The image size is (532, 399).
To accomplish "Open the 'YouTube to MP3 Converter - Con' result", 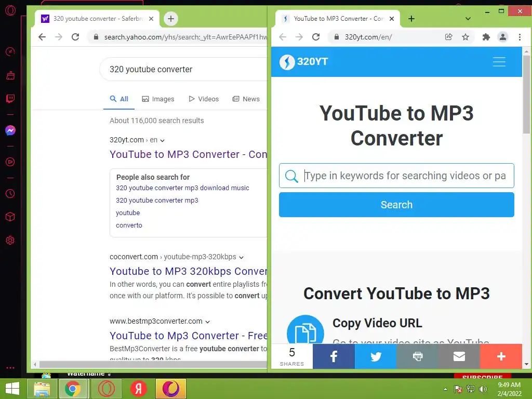I will tap(188, 154).
